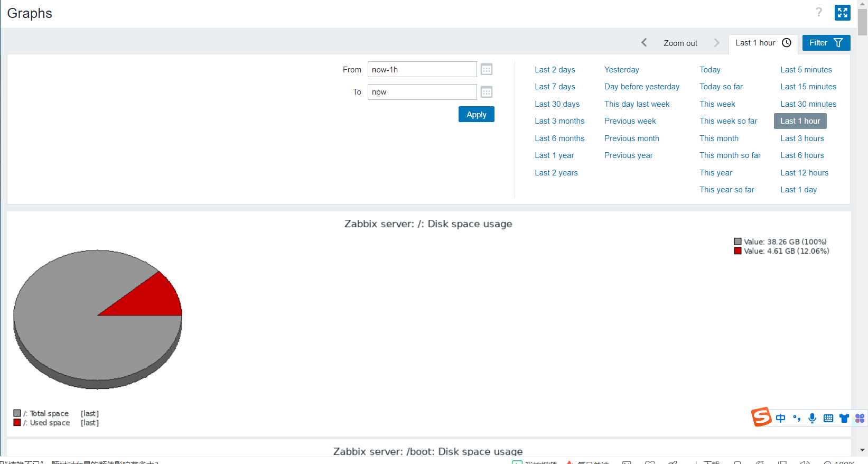Select Last 6 months range

[x=559, y=138]
